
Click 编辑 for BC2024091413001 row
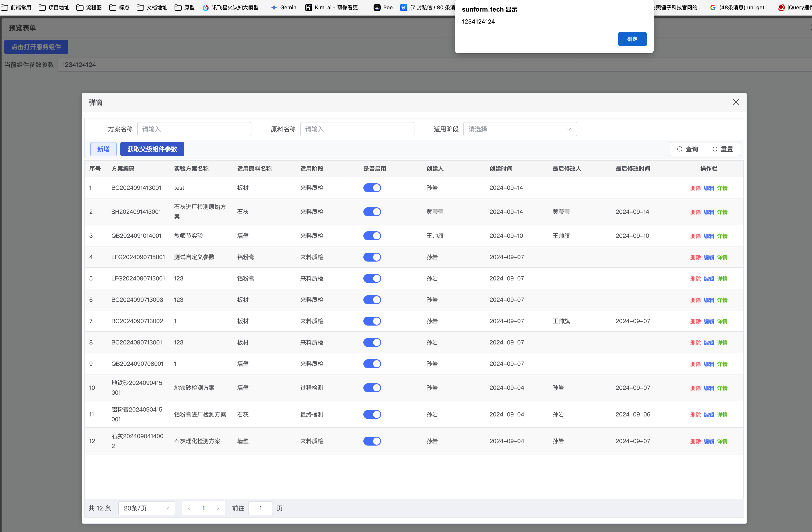point(709,188)
